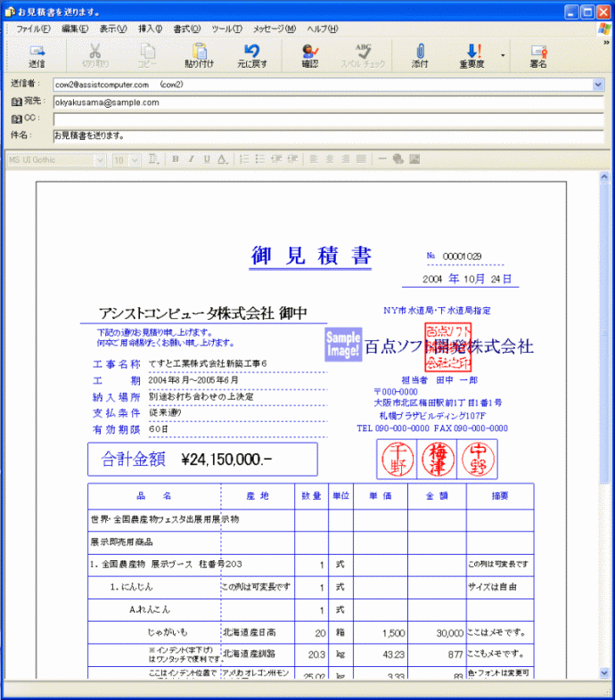Click the TEL 090-000-0000 line
The image size is (615, 700).
pyautogui.click(x=393, y=428)
